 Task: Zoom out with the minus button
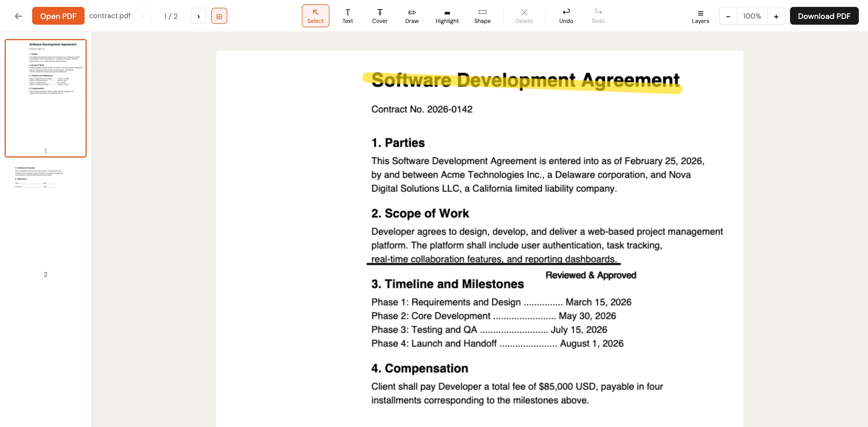[x=728, y=16]
